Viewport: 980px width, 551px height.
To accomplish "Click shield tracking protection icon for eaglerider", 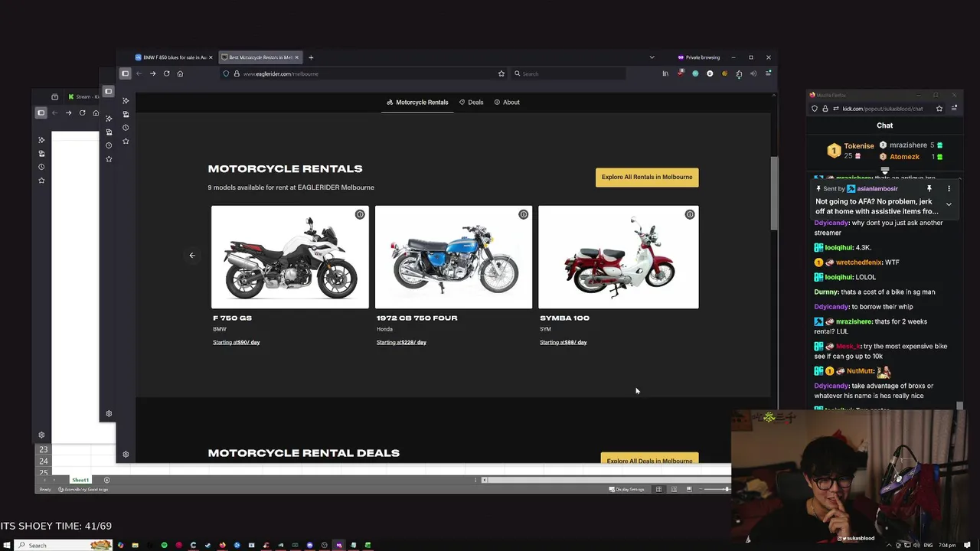I will coord(227,73).
